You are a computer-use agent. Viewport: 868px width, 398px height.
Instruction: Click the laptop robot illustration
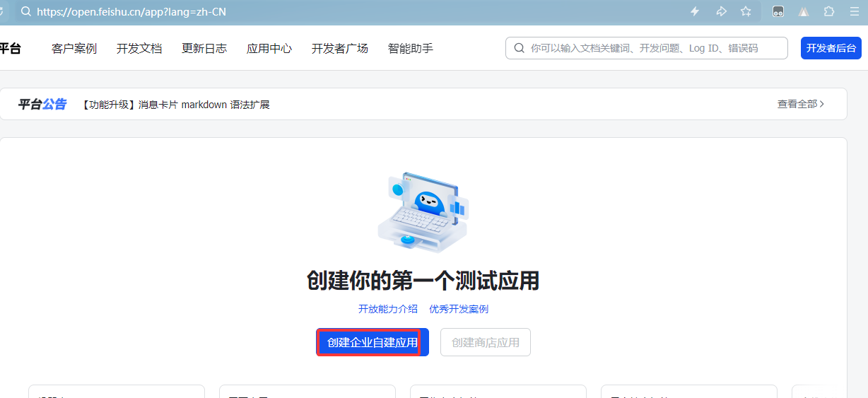pos(422,211)
